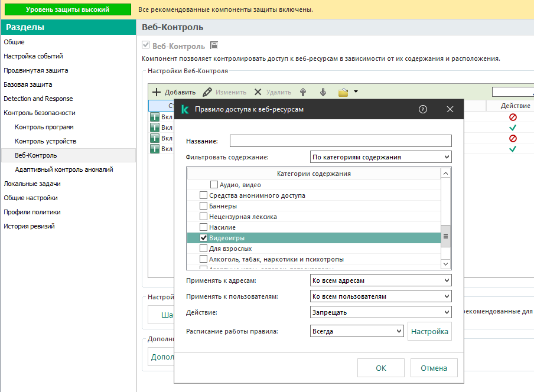Image resolution: width=534 pixels, height=392 pixels.
Task: Expand the Действие dropdown
Action: click(x=380, y=312)
